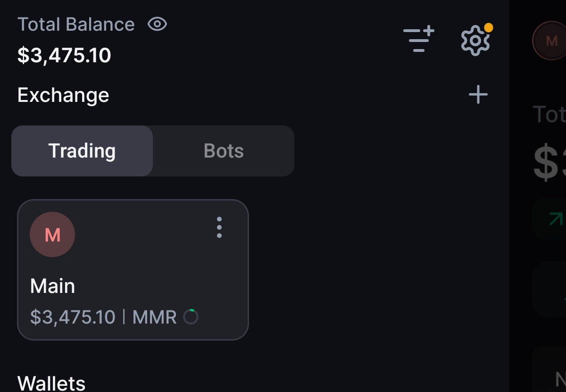Click the Main account name text

tap(52, 286)
